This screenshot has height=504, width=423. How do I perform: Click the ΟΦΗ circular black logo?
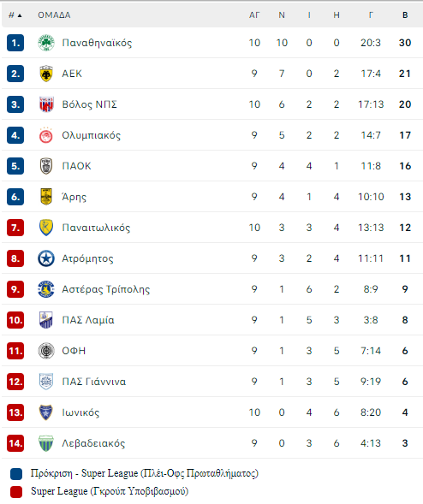click(x=46, y=351)
